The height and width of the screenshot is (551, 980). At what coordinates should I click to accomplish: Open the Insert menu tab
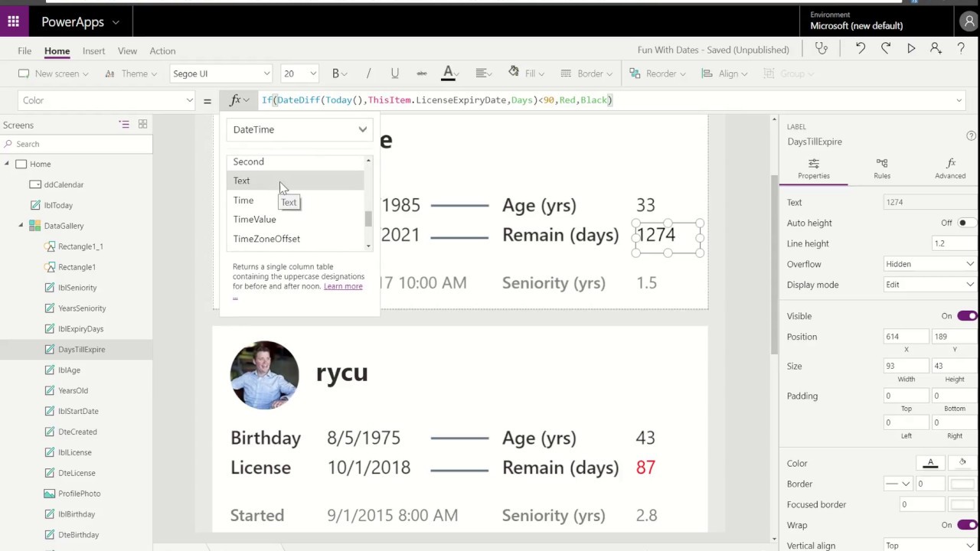click(93, 51)
